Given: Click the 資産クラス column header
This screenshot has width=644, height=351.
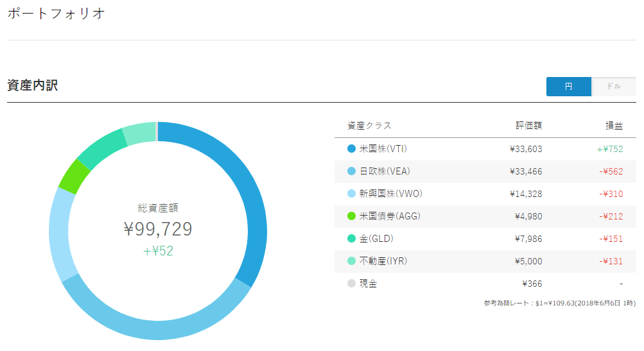Looking at the screenshot, I should tap(369, 126).
